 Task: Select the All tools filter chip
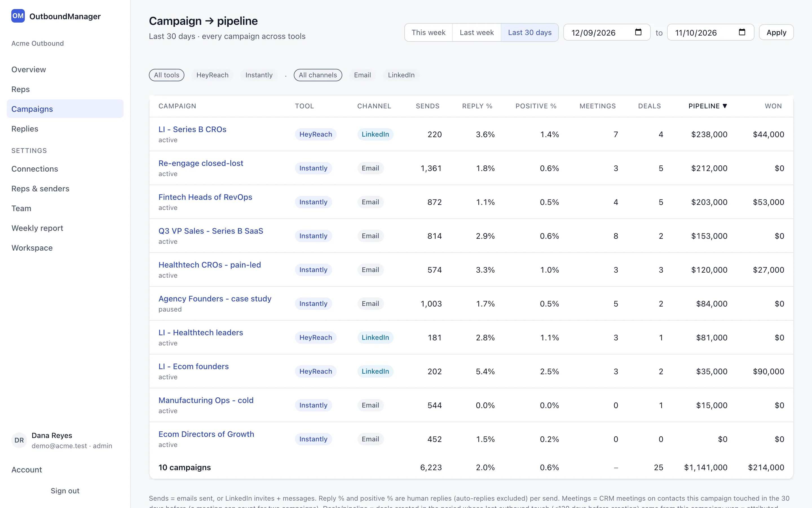click(166, 75)
